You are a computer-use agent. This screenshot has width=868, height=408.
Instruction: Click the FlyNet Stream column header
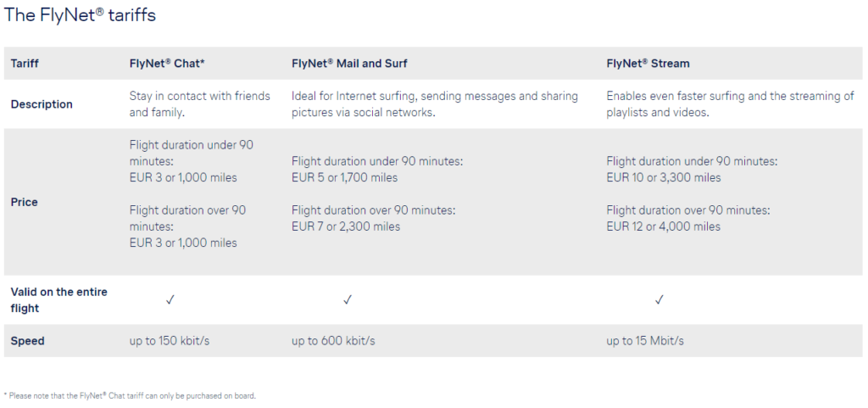coord(648,63)
